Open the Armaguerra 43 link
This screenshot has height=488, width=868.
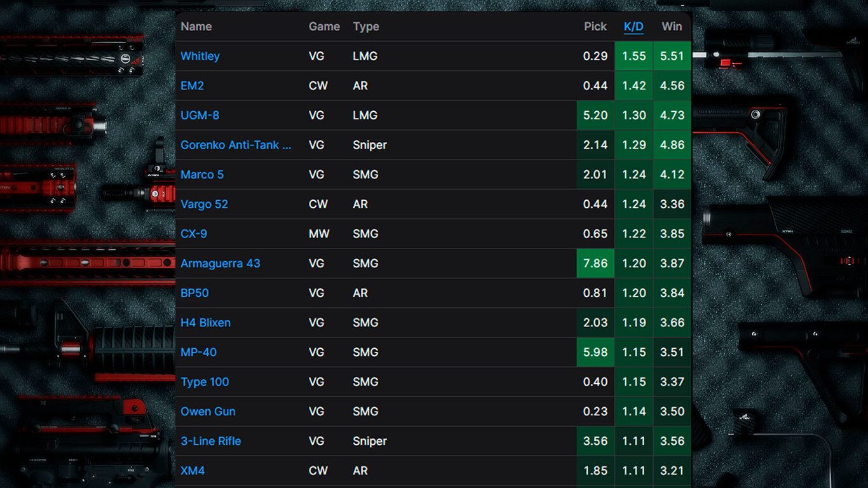pos(220,263)
